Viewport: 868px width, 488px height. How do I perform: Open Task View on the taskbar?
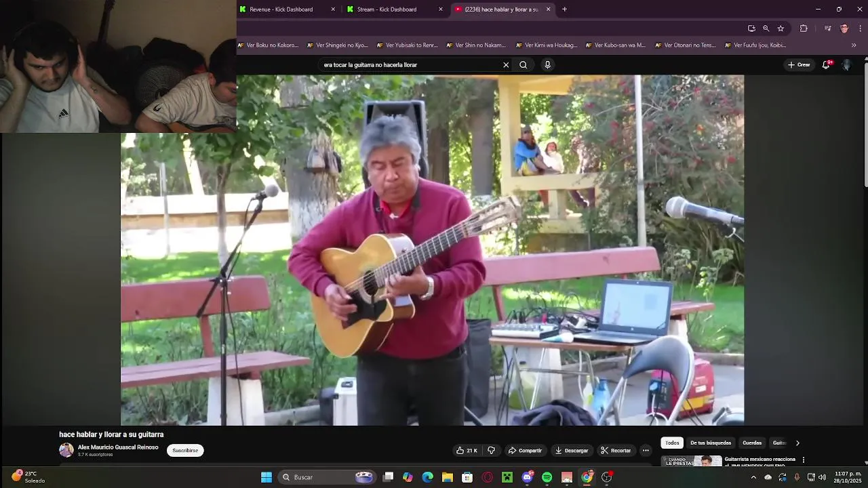(x=388, y=477)
